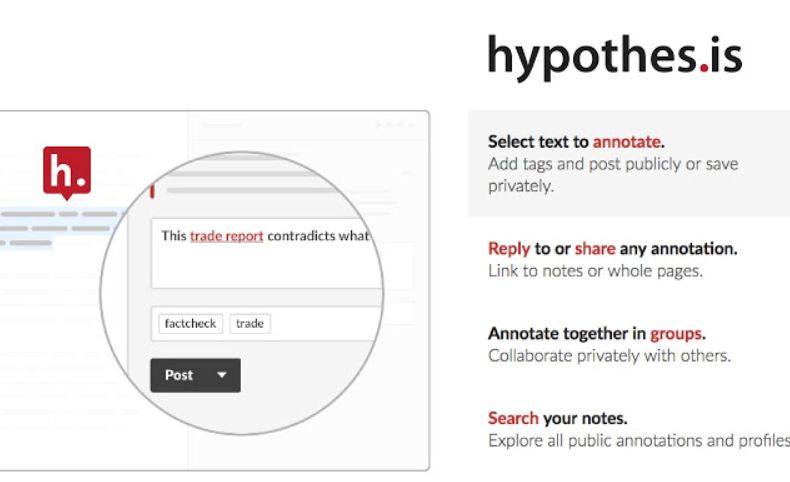Click the hypothes.is title logo
The width and height of the screenshot is (790, 482).
[615, 57]
